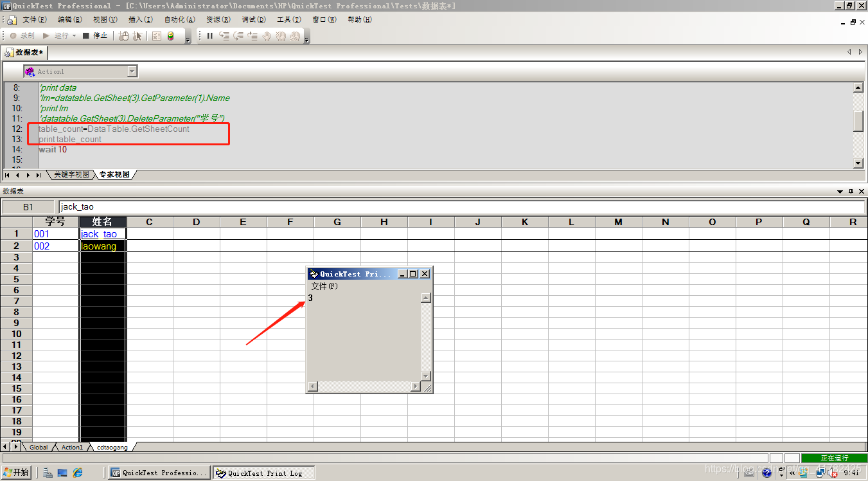Stop the running test with 停止
868x481 pixels.
tap(95, 36)
